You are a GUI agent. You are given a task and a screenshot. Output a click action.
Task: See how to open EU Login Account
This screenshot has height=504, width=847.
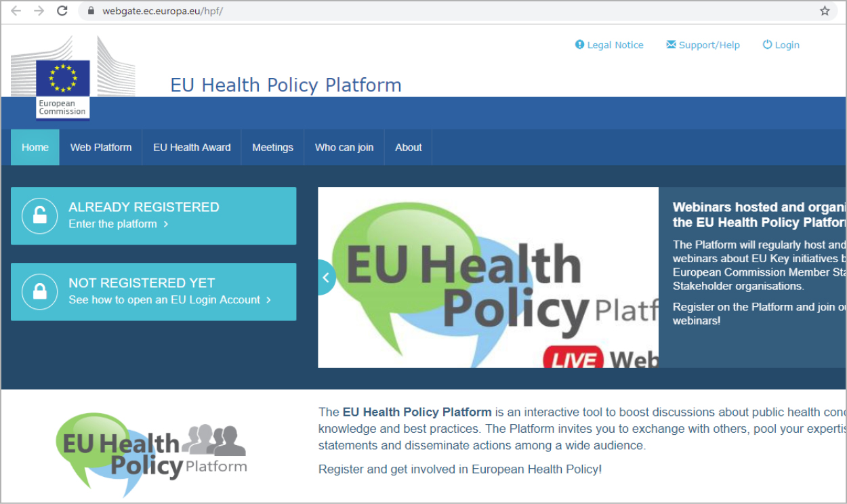point(169,300)
